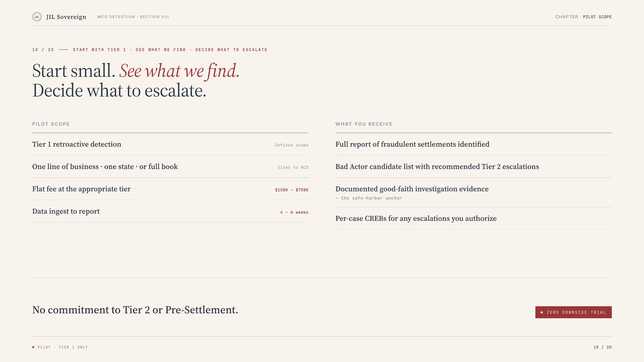Image resolution: width=644 pixels, height=362 pixels.
Task: Open the MCO Detection Section VIII label
Action: point(133,17)
